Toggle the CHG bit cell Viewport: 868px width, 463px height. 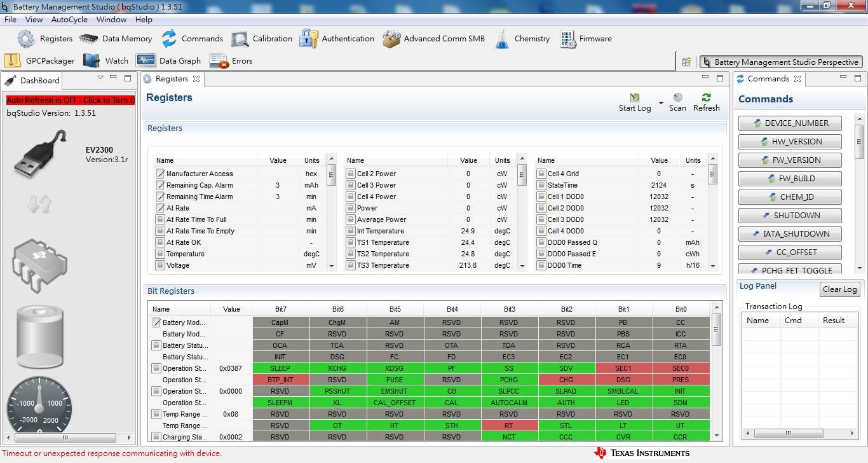tap(566, 380)
